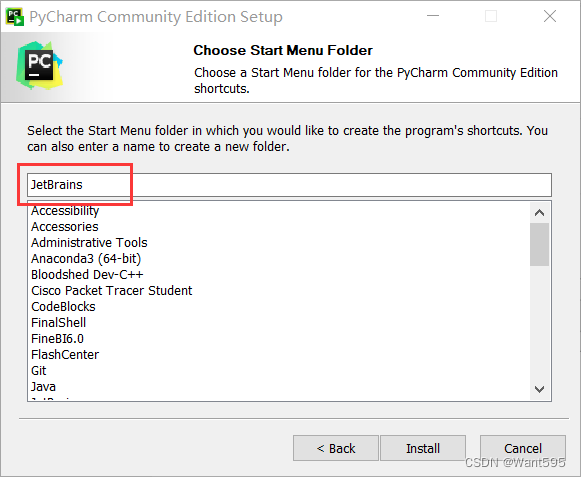Image resolution: width=581 pixels, height=477 pixels.
Task: Go back with the Back button
Action: (x=336, y=448)
